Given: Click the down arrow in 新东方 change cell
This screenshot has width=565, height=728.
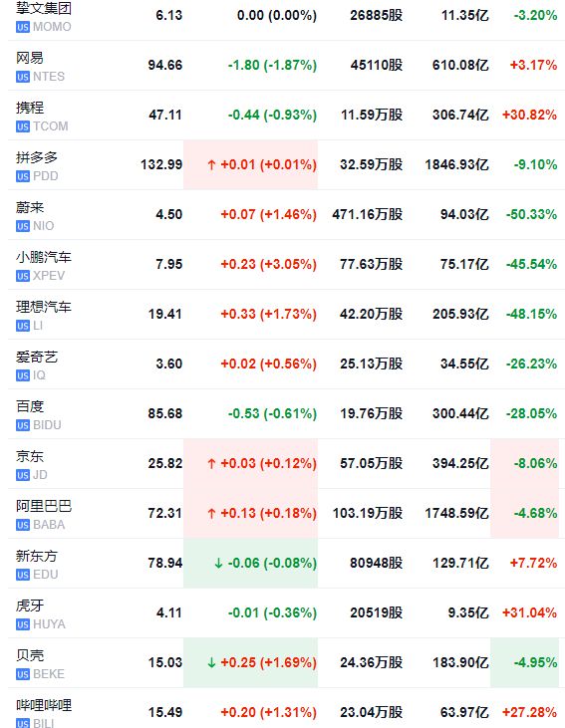Looking at the screenshot, I should (x=218, y=563).
